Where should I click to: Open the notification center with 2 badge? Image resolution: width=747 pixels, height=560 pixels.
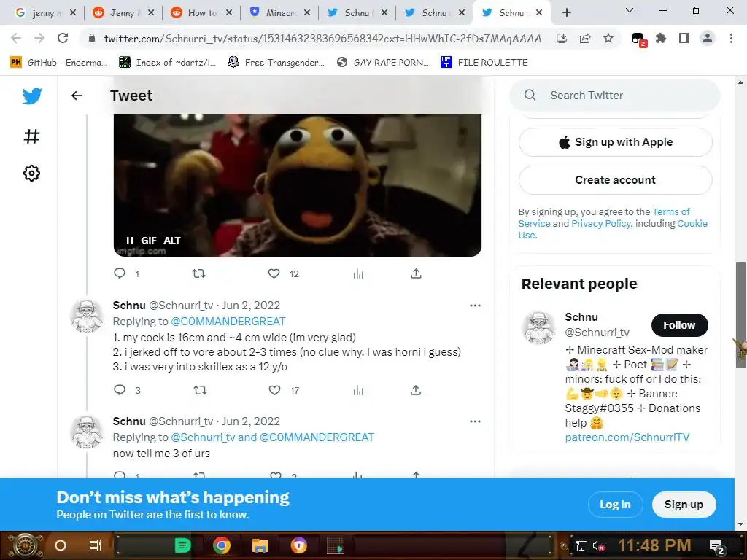pyautogui.click(x=717, y=546)
